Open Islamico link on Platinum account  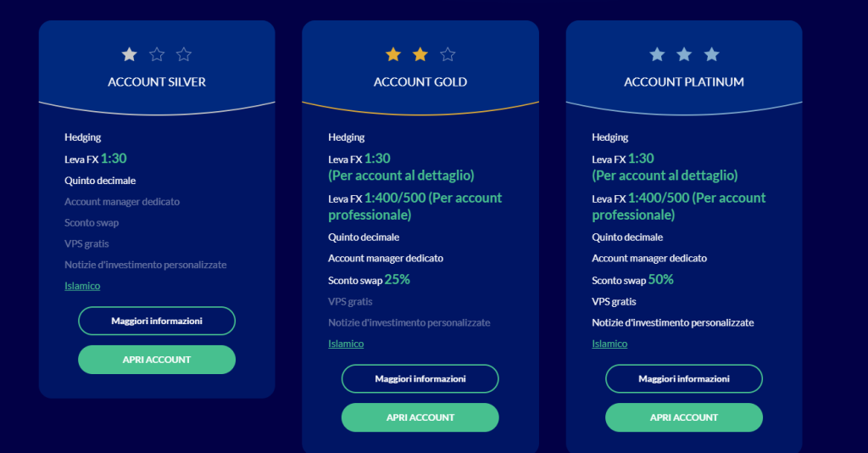click(609, 344)
